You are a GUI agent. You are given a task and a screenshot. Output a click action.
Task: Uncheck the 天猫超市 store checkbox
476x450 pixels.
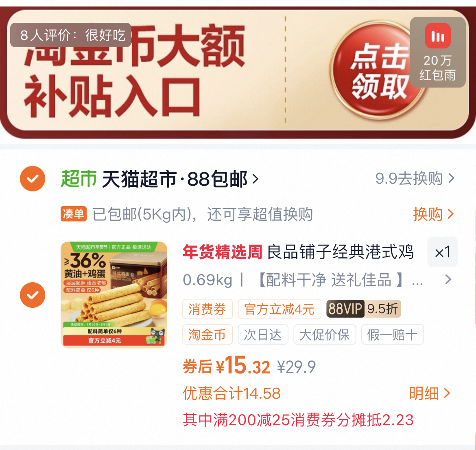click(33, 178)
